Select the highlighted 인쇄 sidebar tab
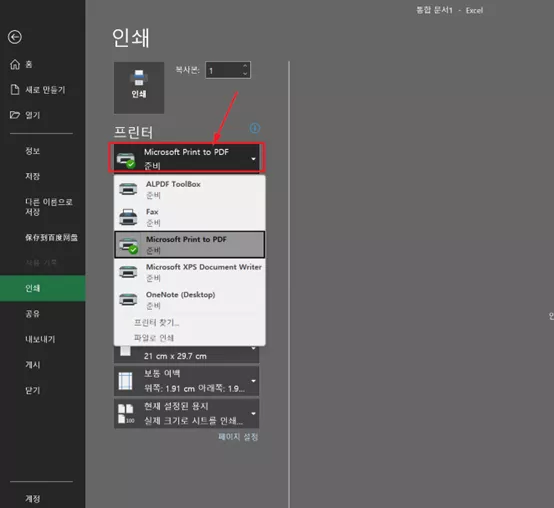 coord(42,288)
